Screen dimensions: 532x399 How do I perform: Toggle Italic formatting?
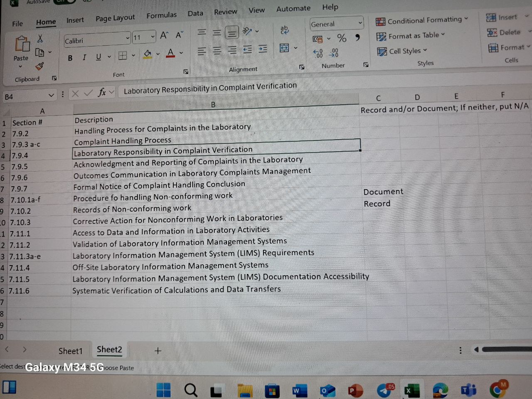click(84, 58)
